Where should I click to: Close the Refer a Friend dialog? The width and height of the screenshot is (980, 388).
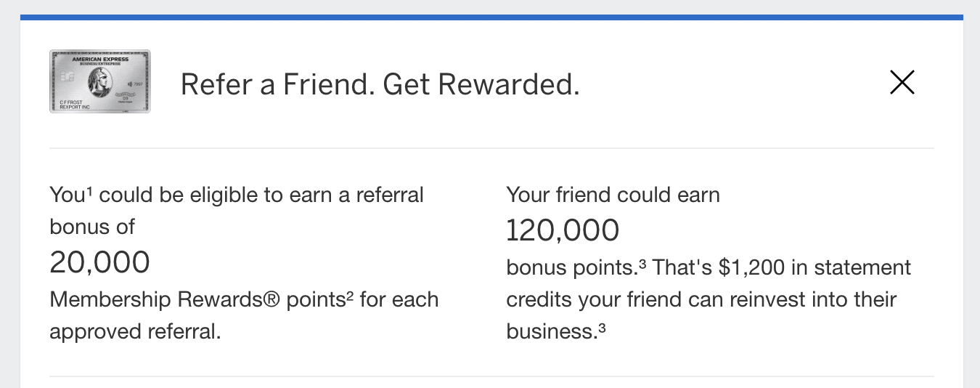[902, 83]
